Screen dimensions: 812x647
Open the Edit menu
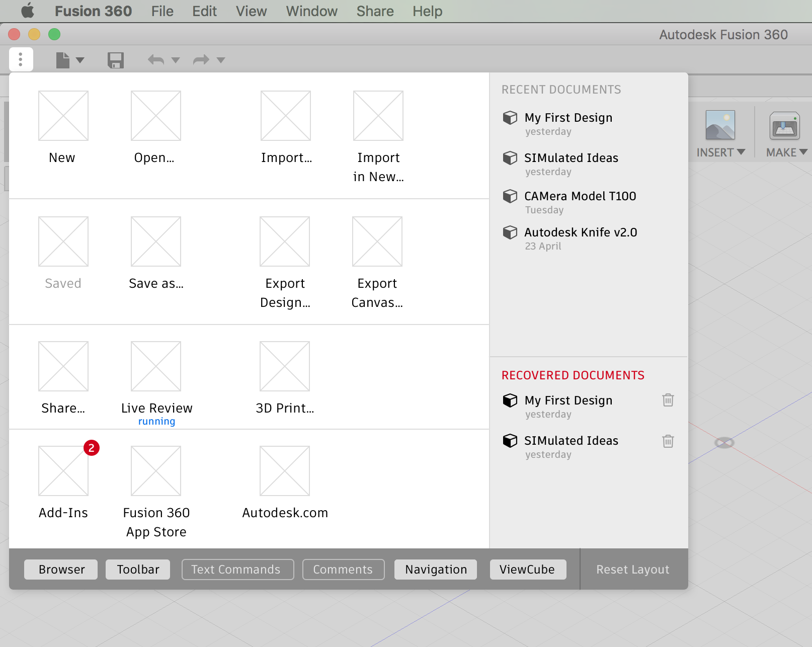tap(204, 11)
